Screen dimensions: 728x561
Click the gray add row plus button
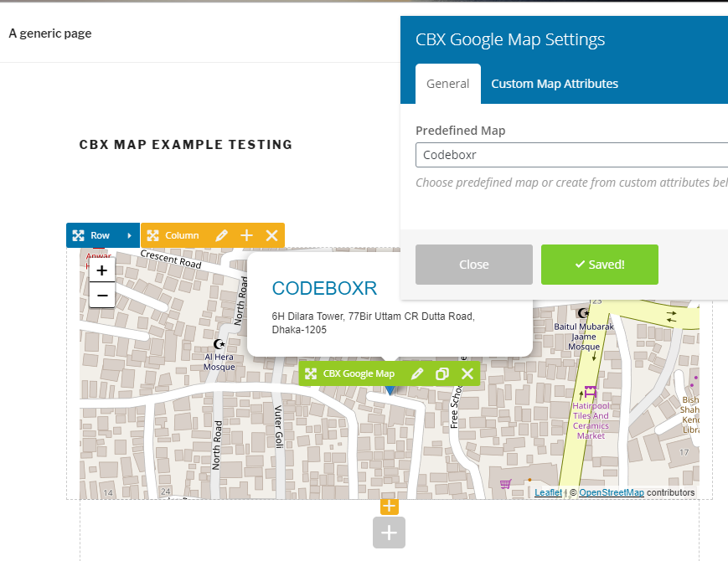389,533
